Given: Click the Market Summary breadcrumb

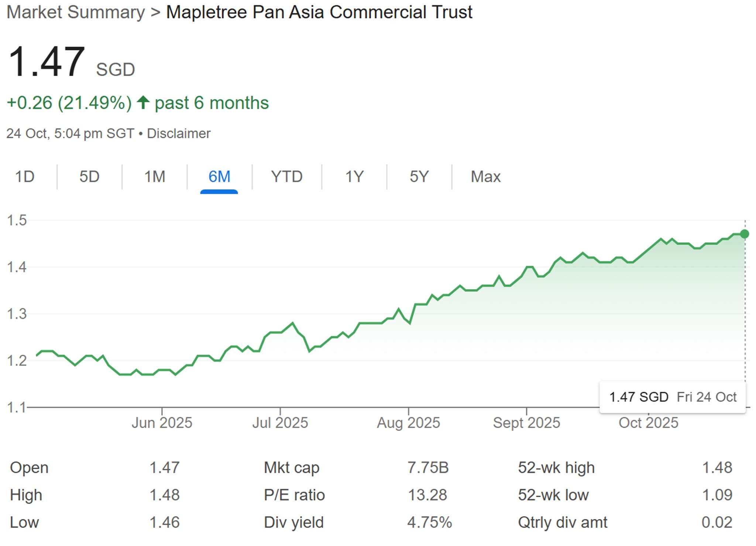Looking at the screenshot, I should [76, 12].
